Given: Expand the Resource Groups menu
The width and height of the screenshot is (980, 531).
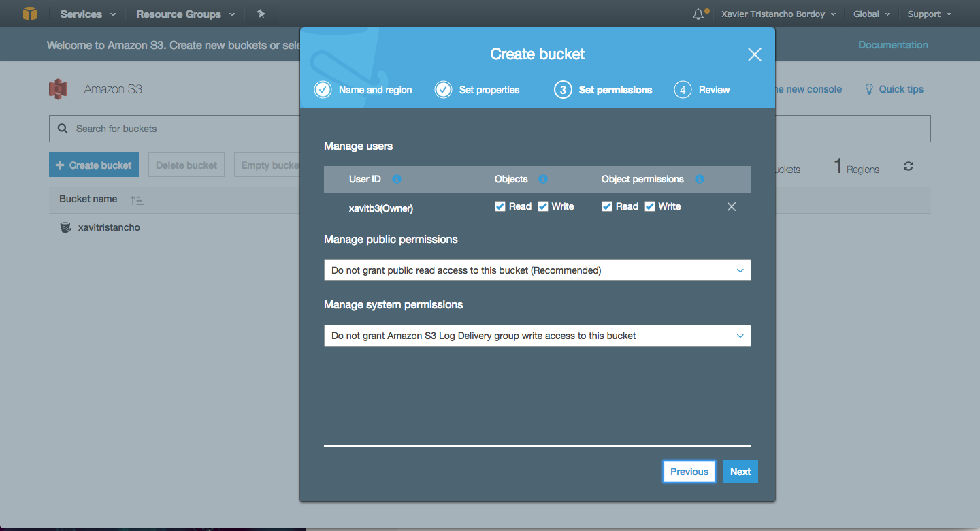Looking at the screenshot, I should 186,14.
